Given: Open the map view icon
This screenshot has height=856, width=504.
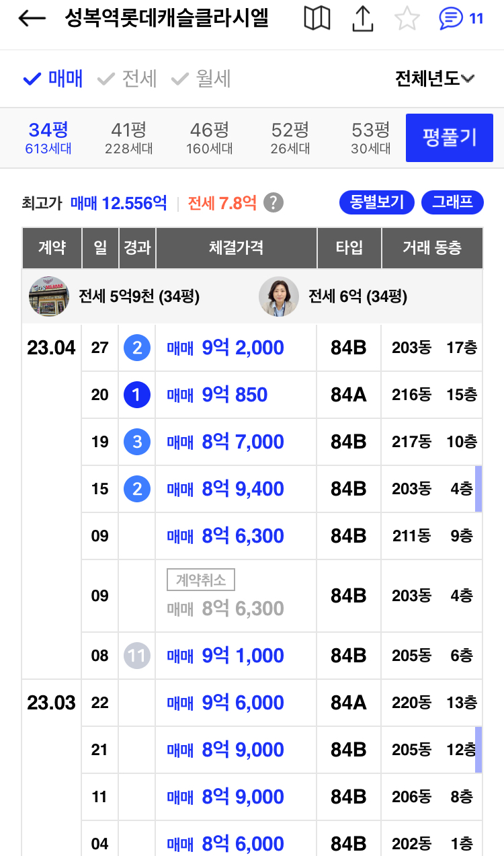Looking at the screenshot, I should click(317, 19).
